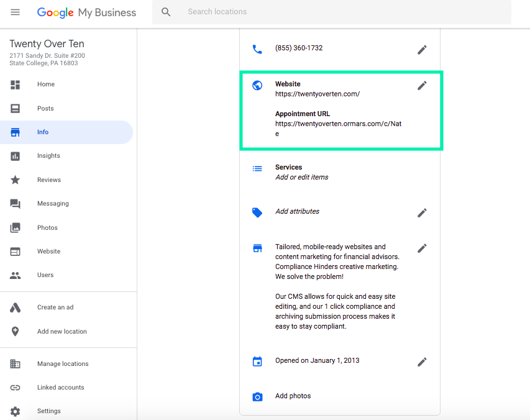Click Create an ad in the sidebar

55,308
